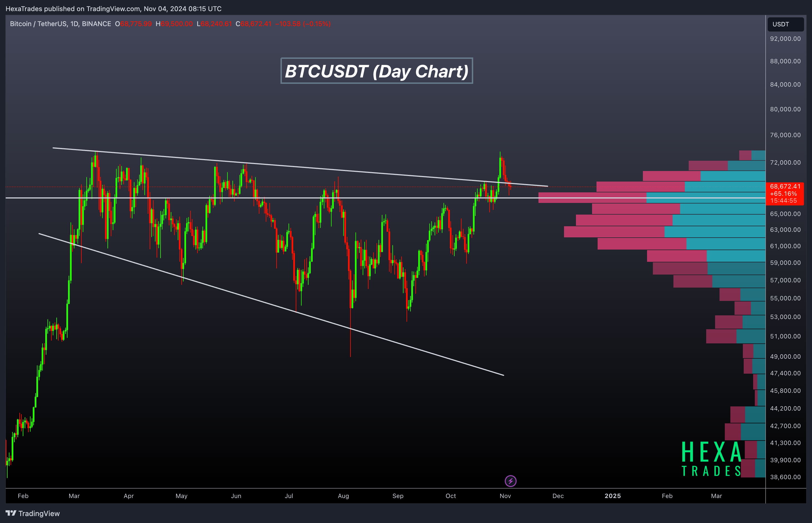The image size is (812, 523).
Task: Click the 39,900.00 price axis label
Action: click(x=785, y=460)
